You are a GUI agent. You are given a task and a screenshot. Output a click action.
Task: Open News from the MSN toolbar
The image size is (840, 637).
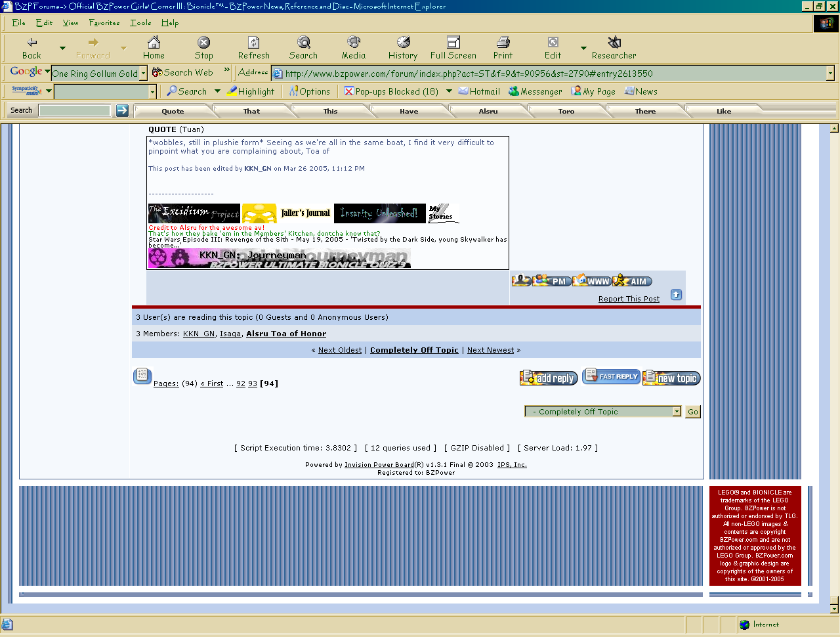click(x=641, y=91)
